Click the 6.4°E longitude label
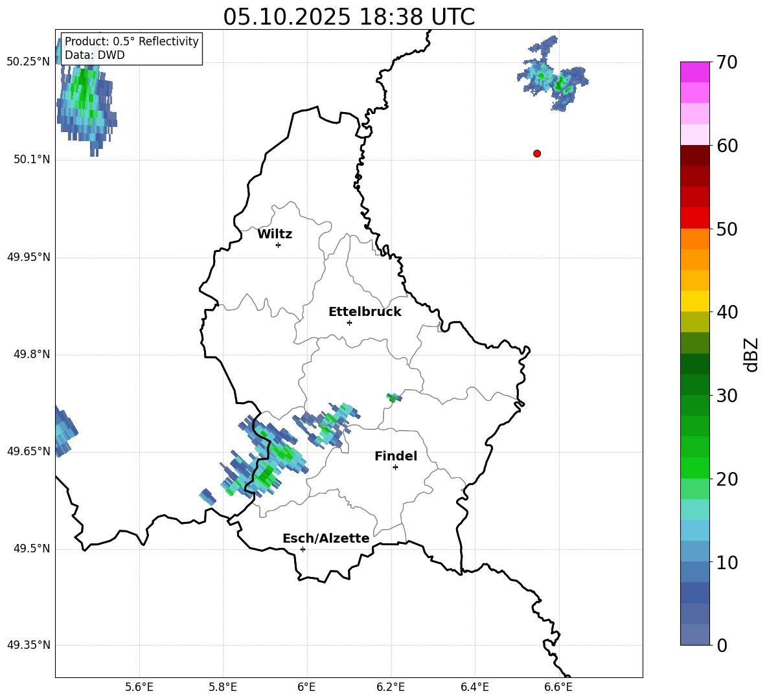 (474, 687)
